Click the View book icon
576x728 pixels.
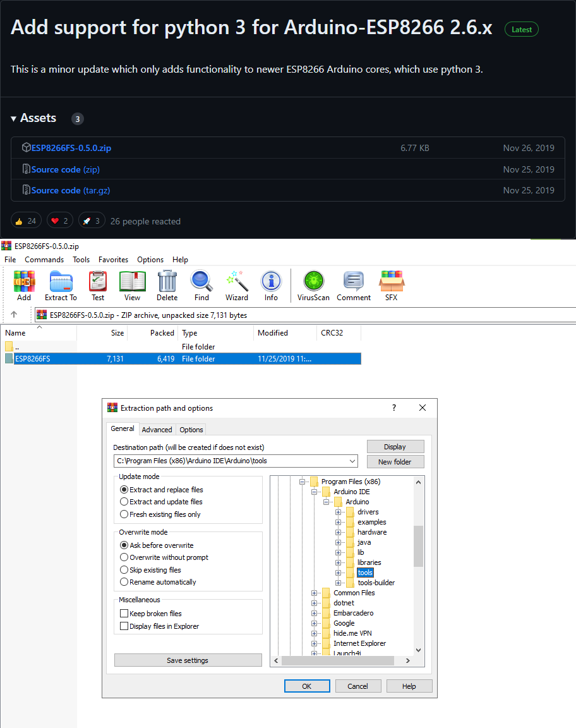pos(132,286)
